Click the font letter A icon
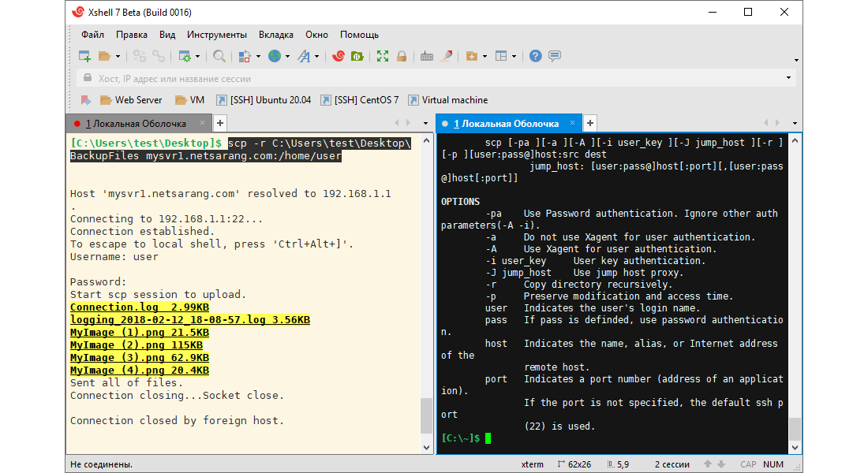Screen dimensions: 868x473 pos(304,56)
